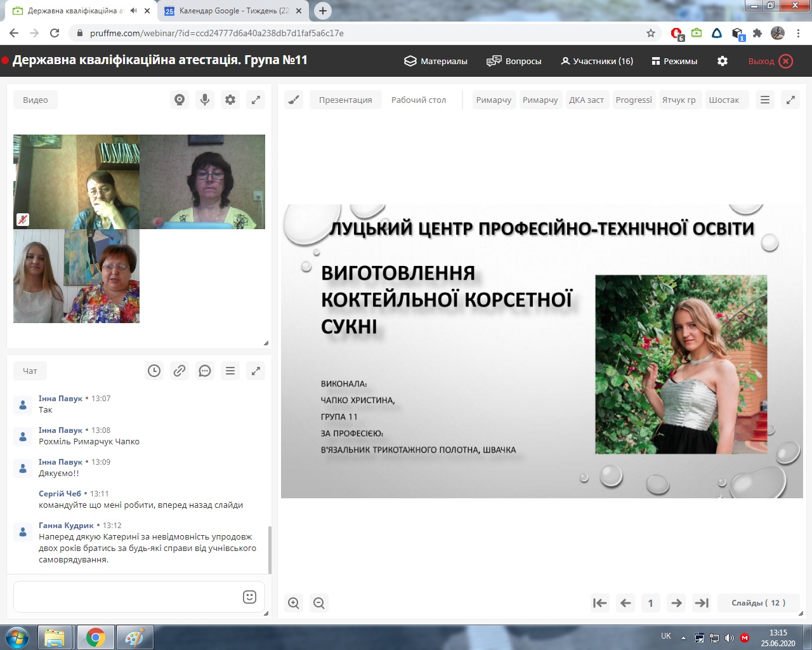Open the Участники (16) list
This screenshot has width=812, height=650.
[x=596, y=61]
